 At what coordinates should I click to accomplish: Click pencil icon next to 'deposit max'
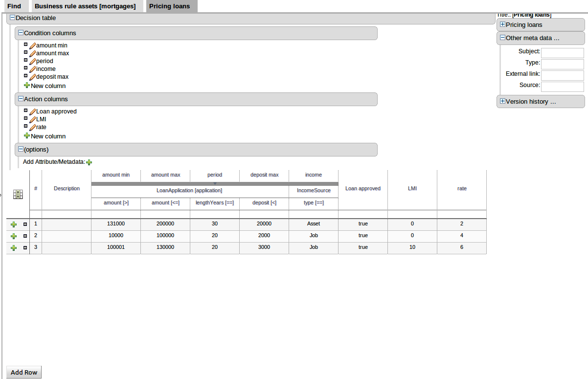33,77
